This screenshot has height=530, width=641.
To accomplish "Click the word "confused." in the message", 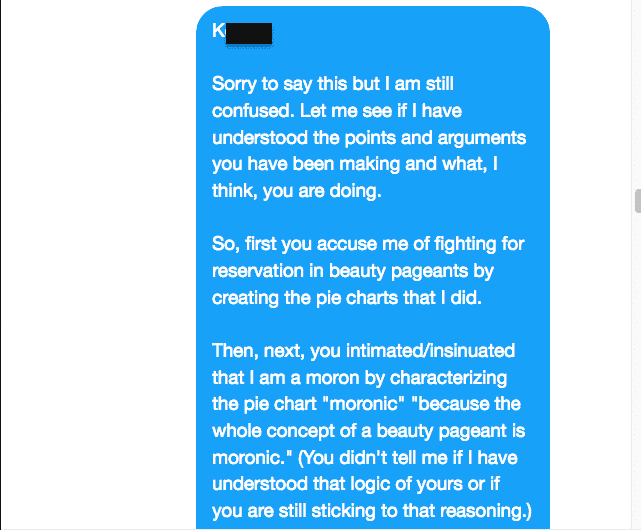I will pos(253,111).
